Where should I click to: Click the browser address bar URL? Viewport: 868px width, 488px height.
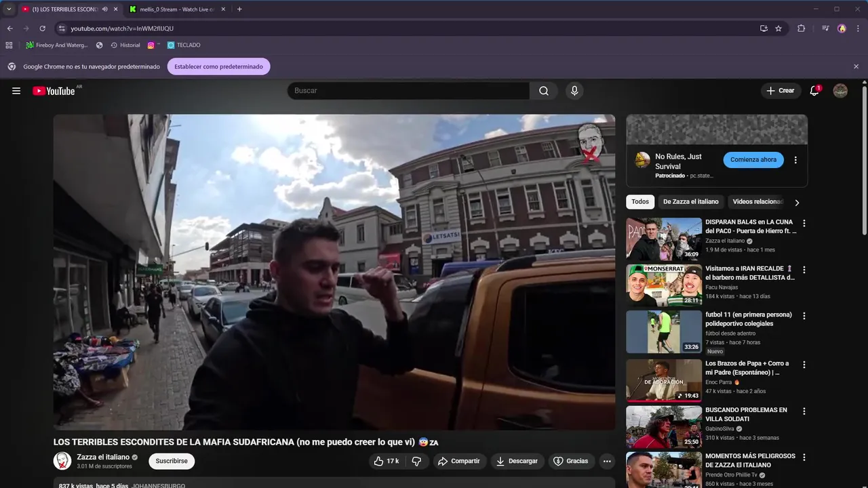[x=122, y=28]
